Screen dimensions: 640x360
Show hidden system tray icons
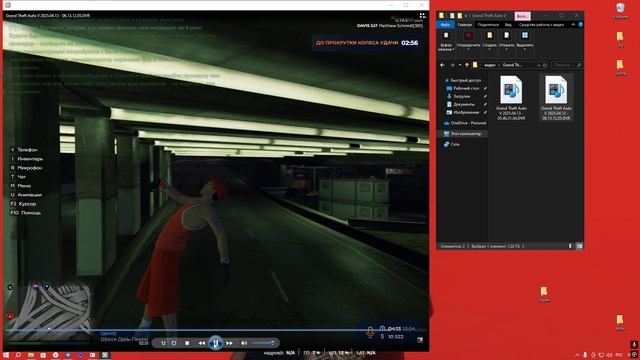coord(577,356)
